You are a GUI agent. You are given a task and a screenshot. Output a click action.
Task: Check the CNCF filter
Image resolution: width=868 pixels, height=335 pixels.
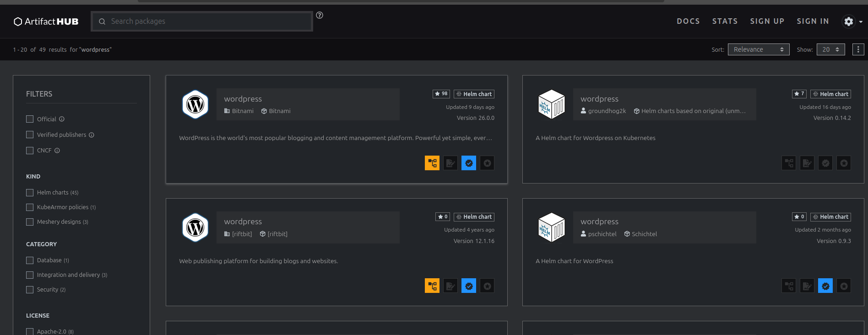[x=30, y=150]
